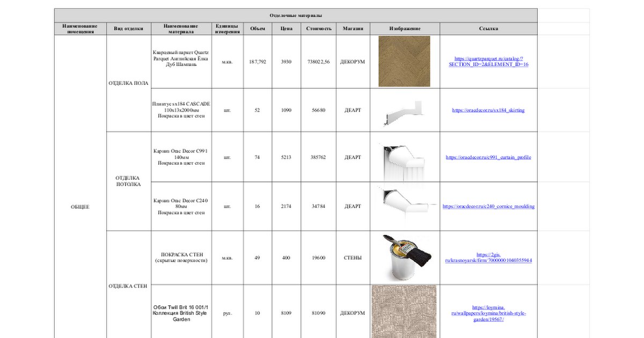644x338 pixels.
Task: Select the 'Изображение' column header
Action: (x=405, y=28)
